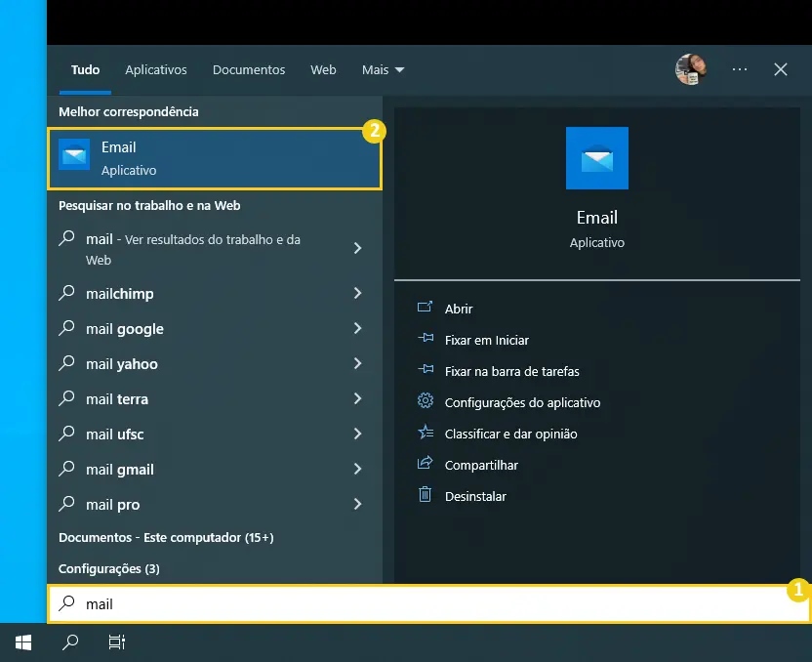
Task: Click the share icon for Compartilhar
Action: 425,463
